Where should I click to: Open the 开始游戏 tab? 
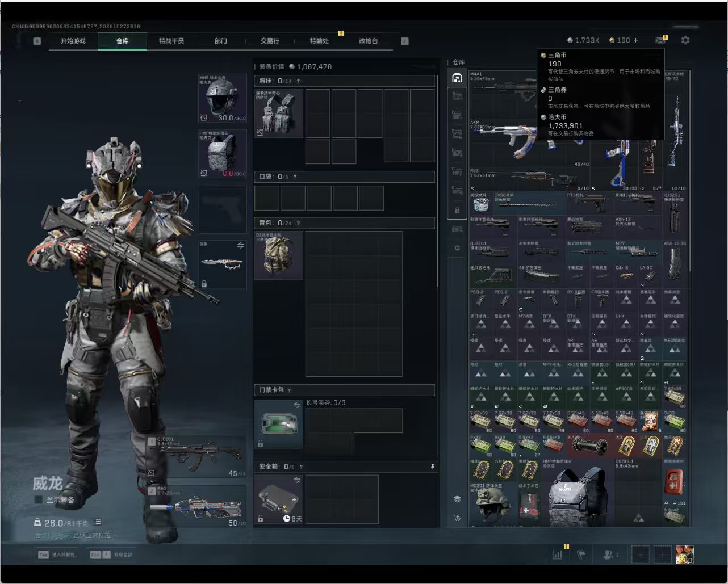(73, 41)
